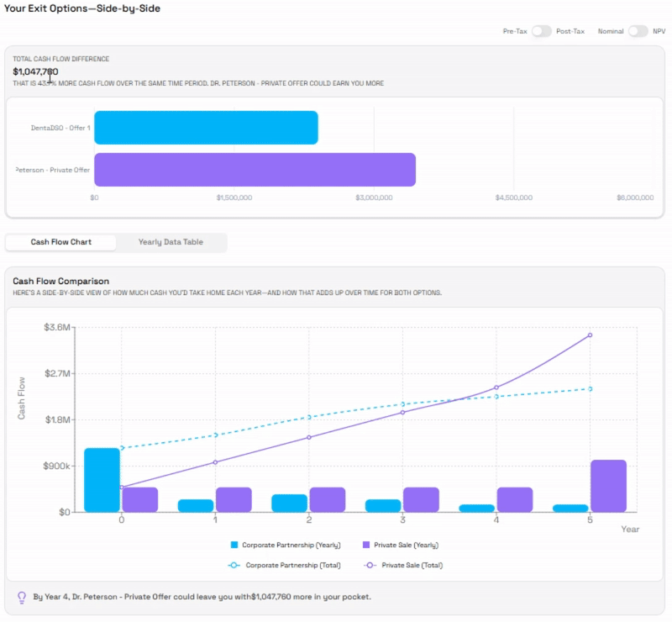Click the $3,000,000 axis label
672x622 pixels.
click(374, 198)
